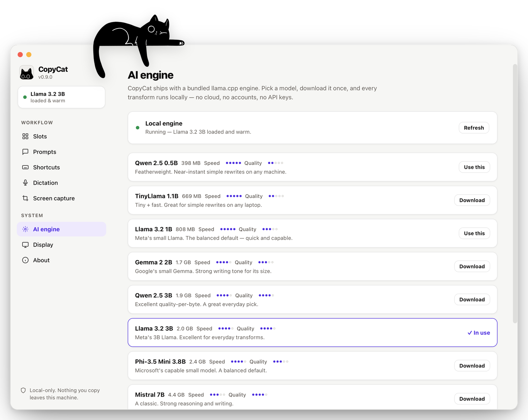Click the AI engine gear icon
Screen dimensions: 528x420
point(25,229)
